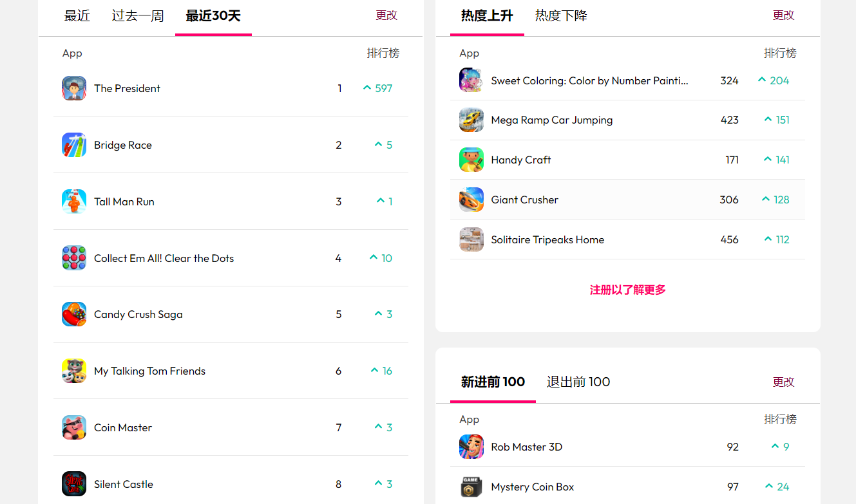Click the Silent Castle app icon

tap(74, 484)
